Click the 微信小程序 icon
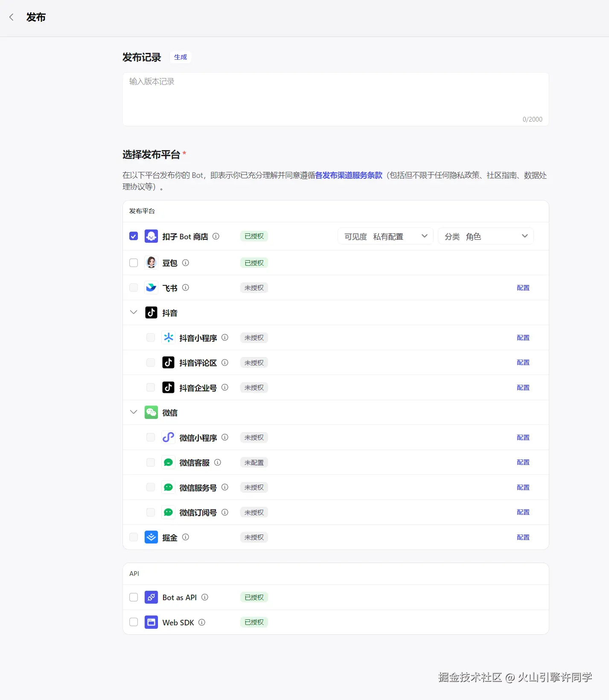This screenshot has width=609, height=700. point(168,438)
